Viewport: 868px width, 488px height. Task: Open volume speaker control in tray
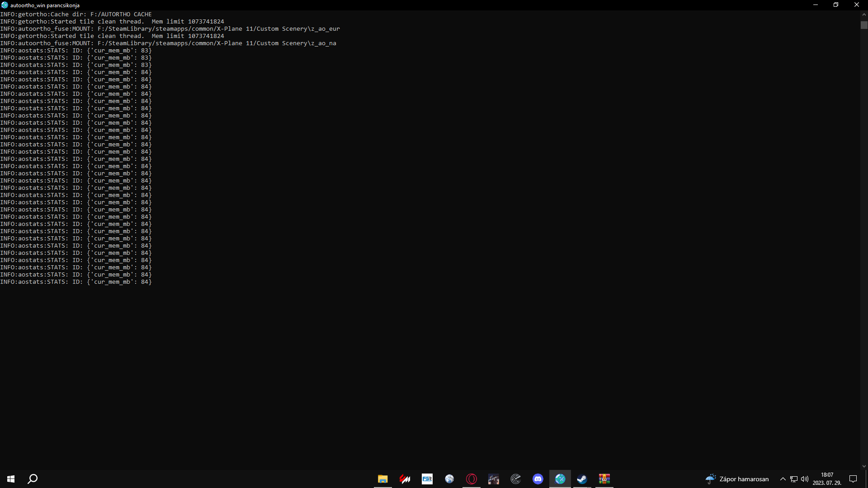click(x=804, y=479)
